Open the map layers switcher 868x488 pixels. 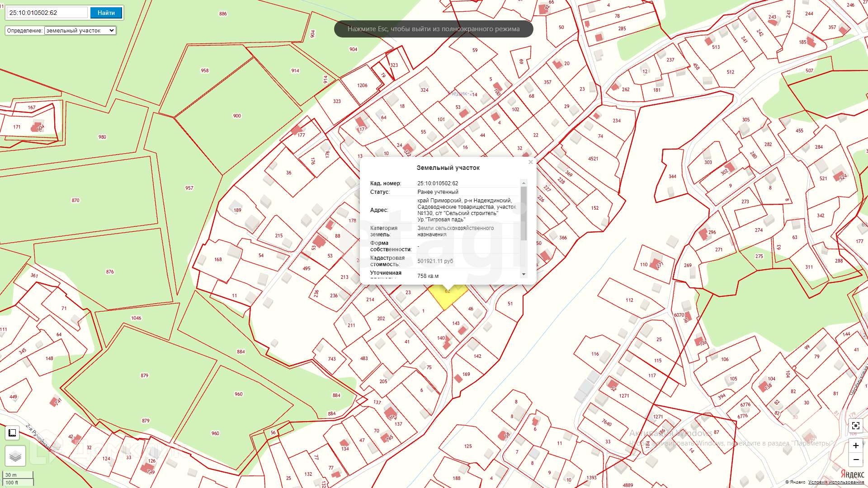(15, 456)
